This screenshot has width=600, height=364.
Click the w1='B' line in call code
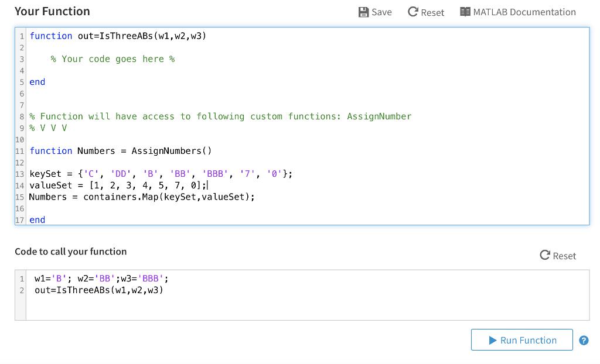tap(104, 279)
